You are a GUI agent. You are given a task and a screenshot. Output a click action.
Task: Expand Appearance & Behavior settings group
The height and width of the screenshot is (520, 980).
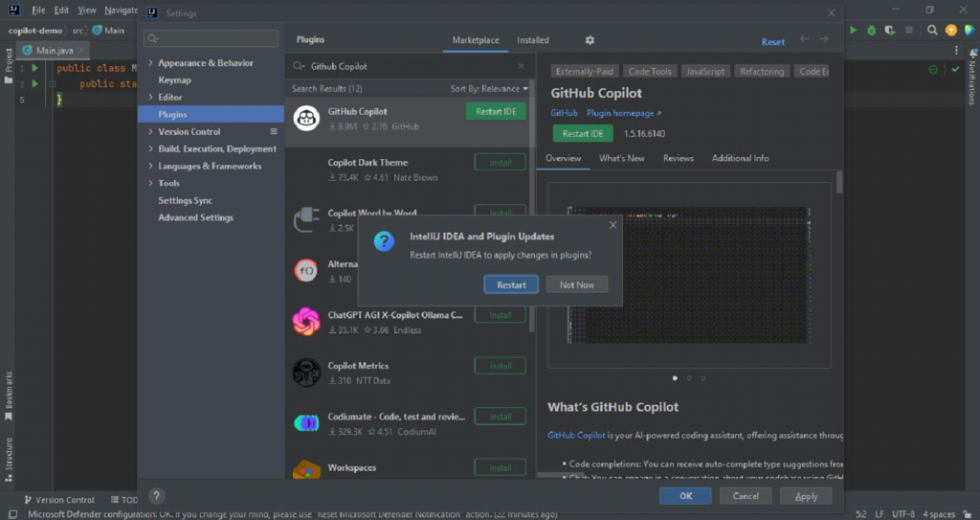pyautogui.click(x=150, y=62)
